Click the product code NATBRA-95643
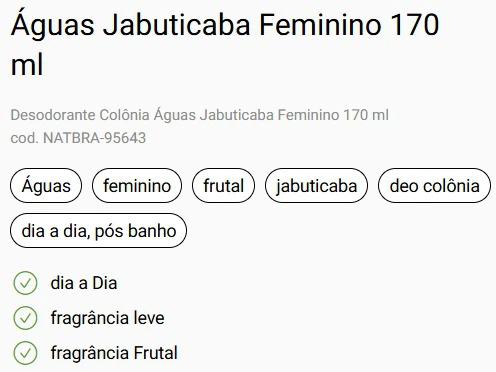Image resolution: width=496 pixels, height=372 pixels. [x=95, y=138]
